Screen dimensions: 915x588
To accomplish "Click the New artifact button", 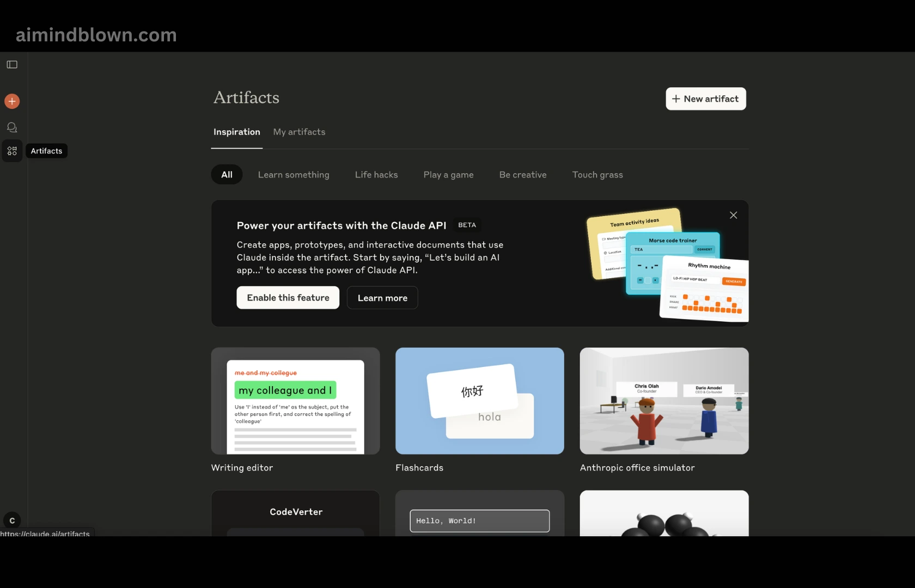I will click(x=705, y=99).
